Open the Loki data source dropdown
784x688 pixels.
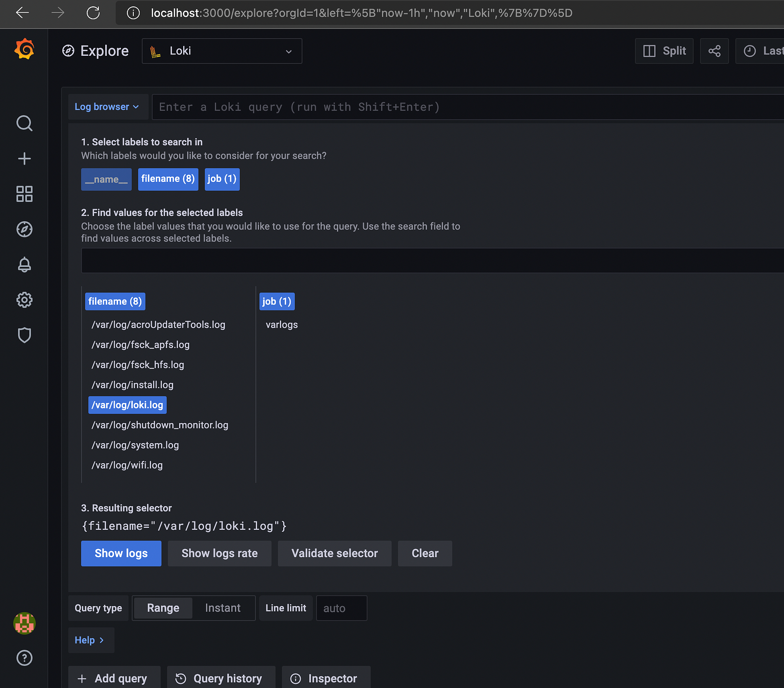(222, 51)
